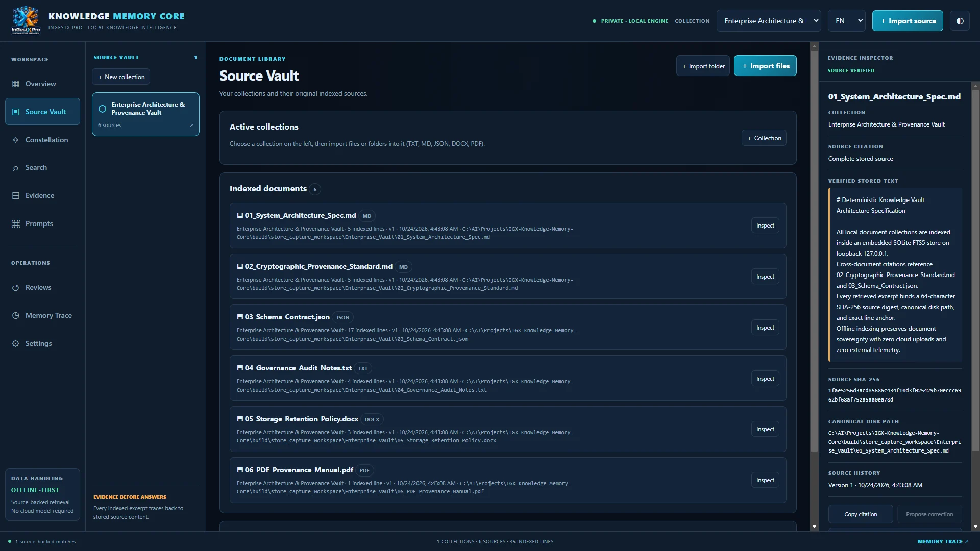Click the Import folder button

[703, 66]
